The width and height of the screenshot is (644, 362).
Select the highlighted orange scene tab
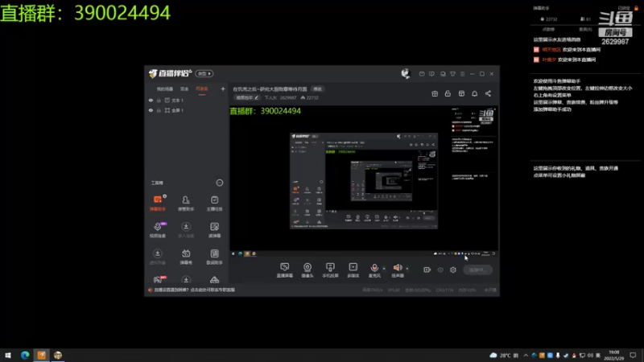tap(202, 89)
